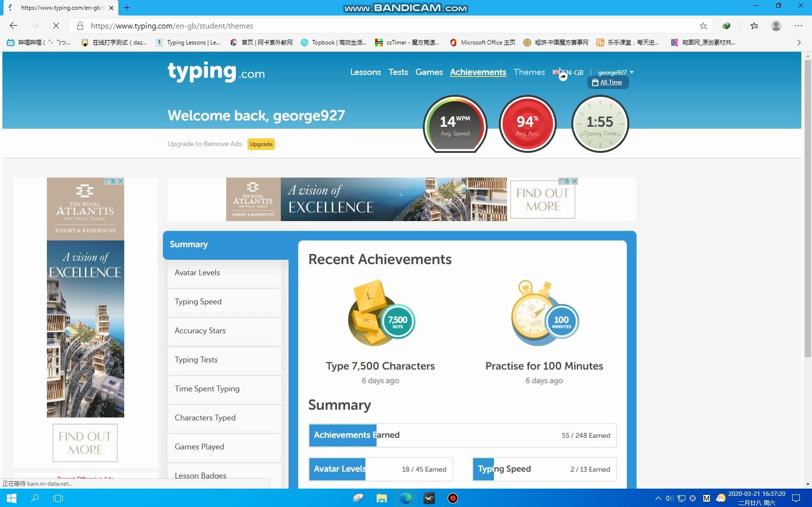Click the vertical page scrollbar
812x507 pixels.
coord(808,208)
